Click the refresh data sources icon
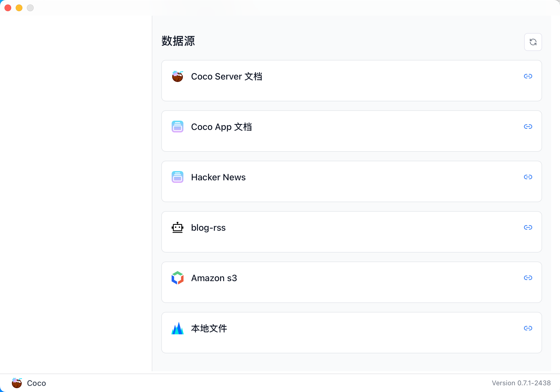The width and height of the screenshot is (560, 392). pyautogui.click(x=533, y=42)
